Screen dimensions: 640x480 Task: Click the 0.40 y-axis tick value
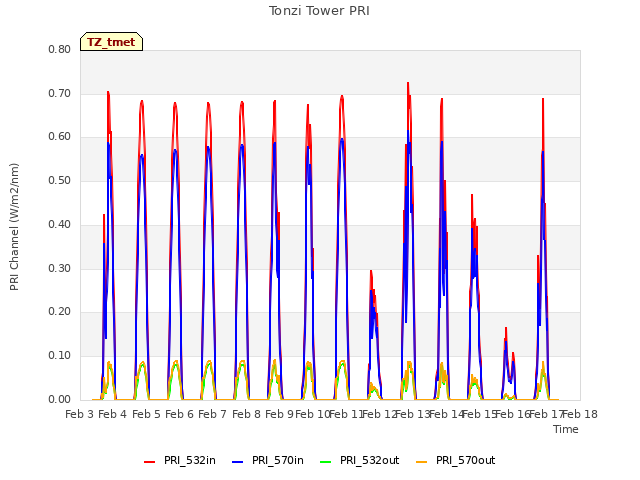(60, 224)
